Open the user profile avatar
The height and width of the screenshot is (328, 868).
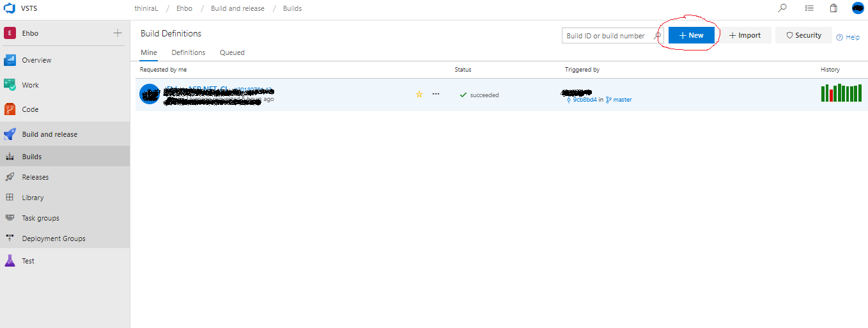point(858,8)
